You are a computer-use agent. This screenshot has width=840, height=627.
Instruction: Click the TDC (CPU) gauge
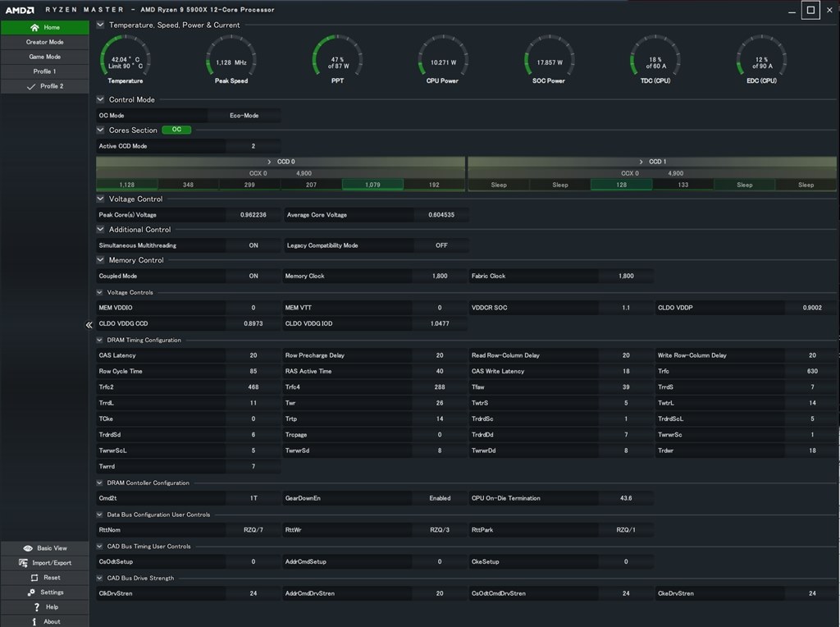[x=655, y=60]
